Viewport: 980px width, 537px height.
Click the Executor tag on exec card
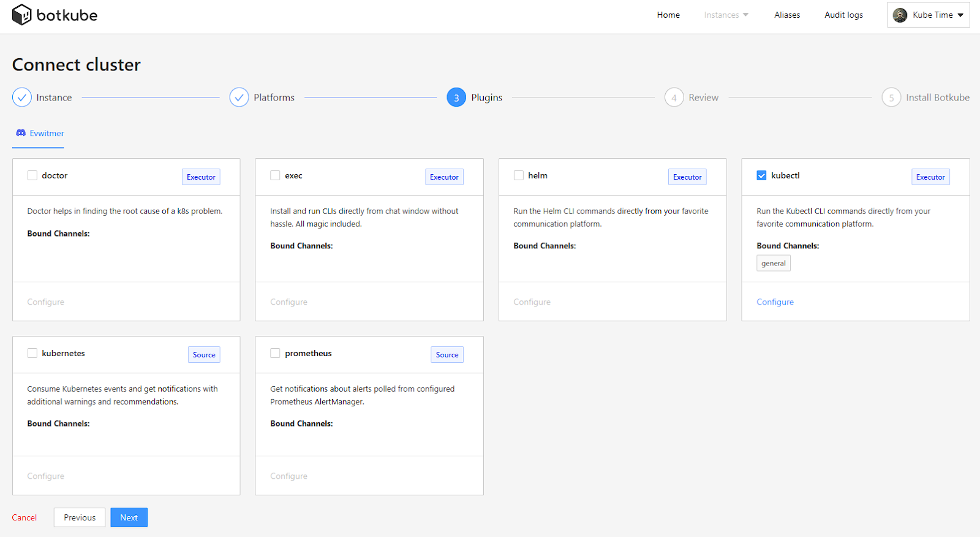[x=444, y=177]
